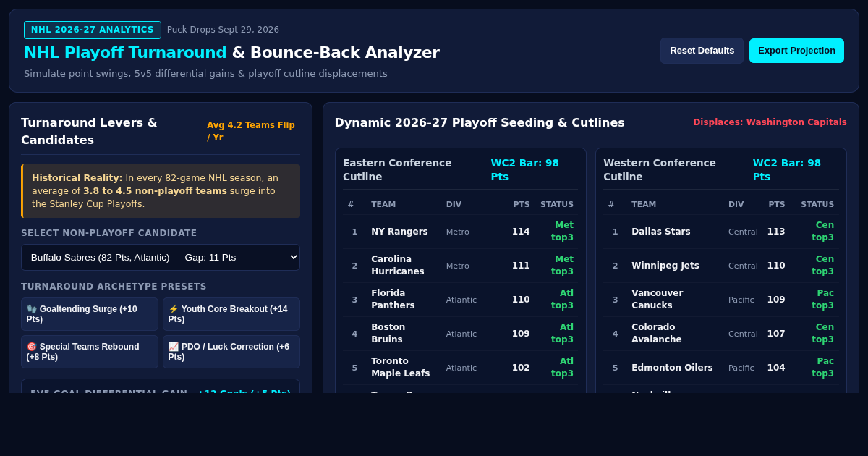The width and height of the screenshot is (868, 456).
Task: Click the Eastern table PTS column header
Action: tap(522, 205)
